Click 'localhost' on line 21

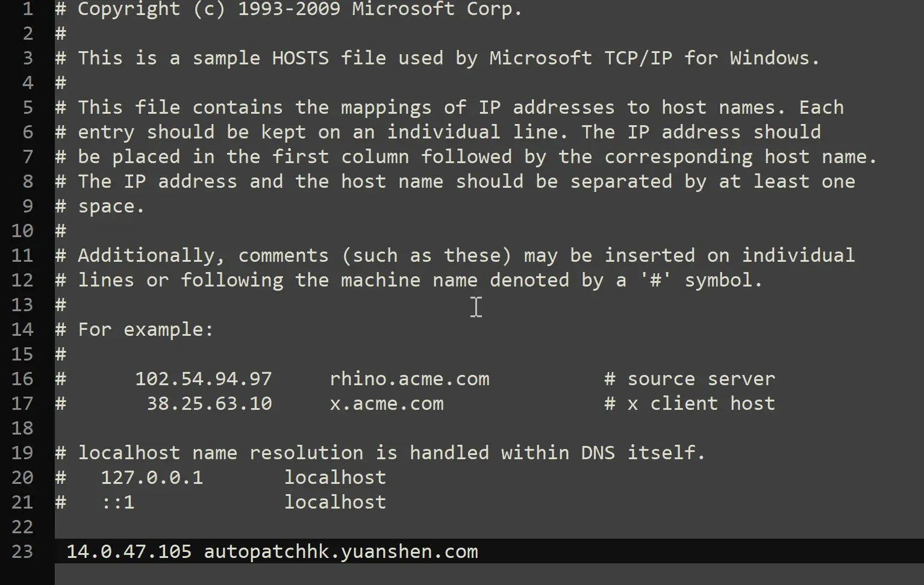click(x=335, y=503)
